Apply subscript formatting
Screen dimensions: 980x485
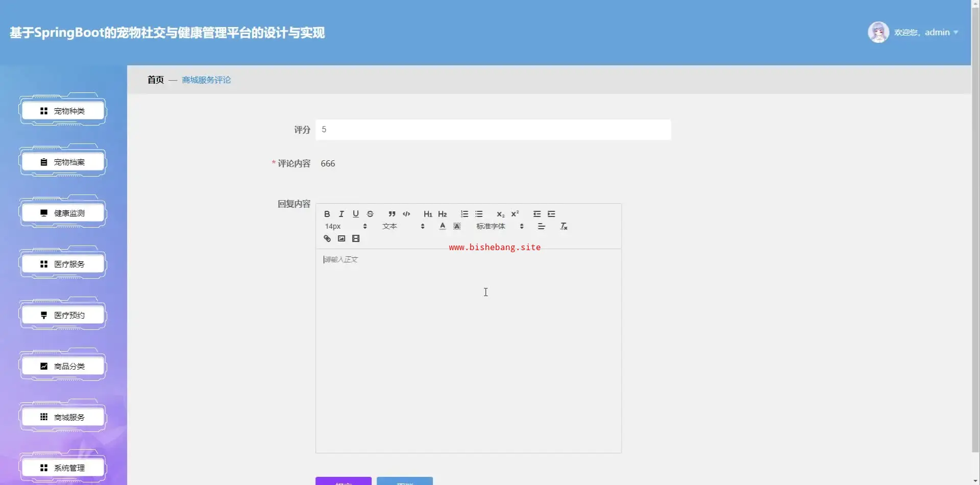[501, 214]
